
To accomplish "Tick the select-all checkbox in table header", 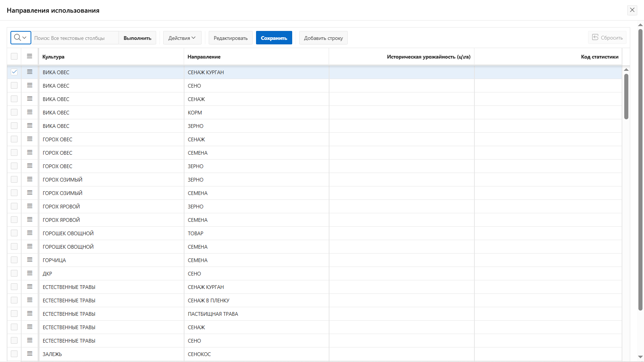I will click(14, 56).
